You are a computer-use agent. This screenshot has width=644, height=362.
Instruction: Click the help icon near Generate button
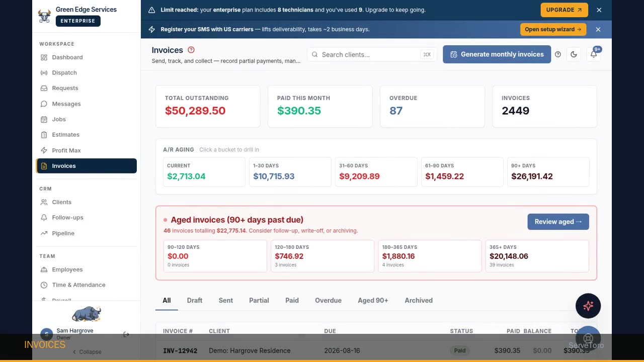558,54
